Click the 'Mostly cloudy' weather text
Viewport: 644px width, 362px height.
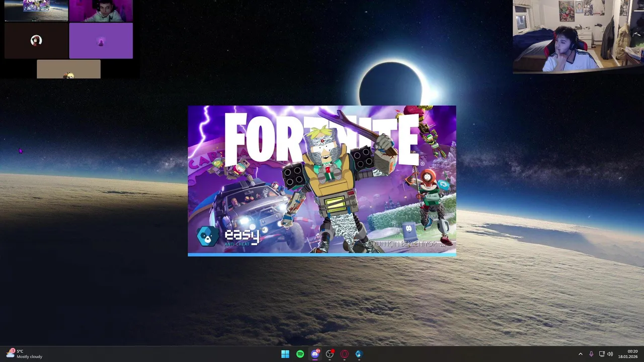(30, 357)
